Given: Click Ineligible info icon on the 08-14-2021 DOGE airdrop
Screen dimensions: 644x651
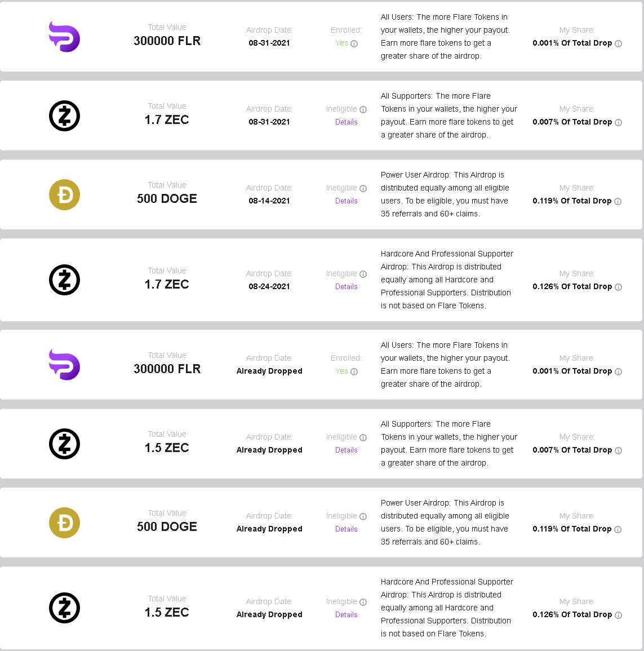Looking at the screenshot, I should pyautogui.click(x=363, y=188).
